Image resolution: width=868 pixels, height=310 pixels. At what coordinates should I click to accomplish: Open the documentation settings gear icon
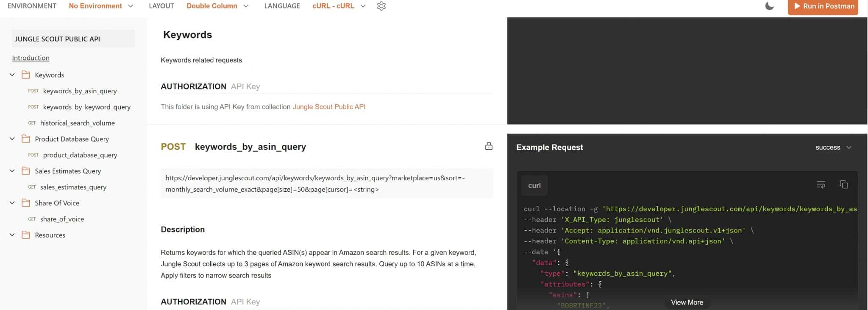coord(381,6)
